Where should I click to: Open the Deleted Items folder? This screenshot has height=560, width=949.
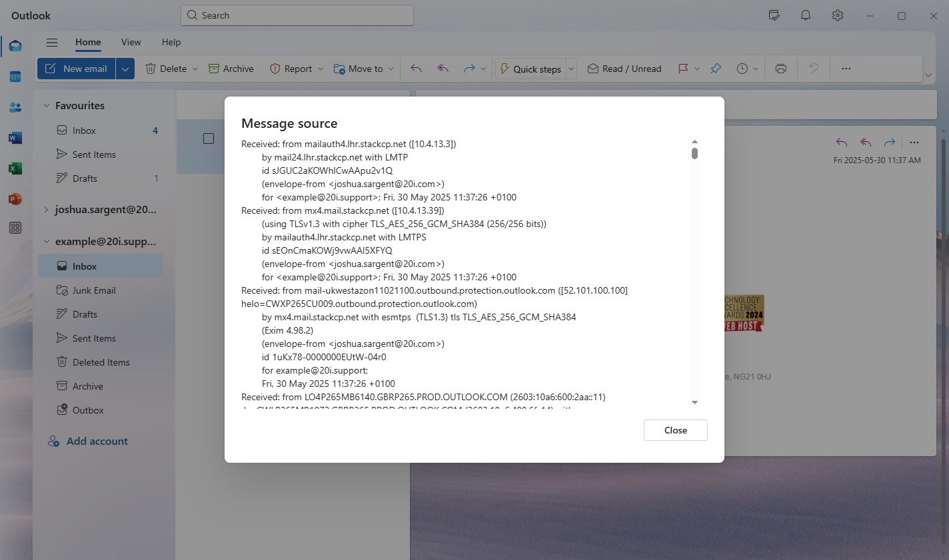101,362
